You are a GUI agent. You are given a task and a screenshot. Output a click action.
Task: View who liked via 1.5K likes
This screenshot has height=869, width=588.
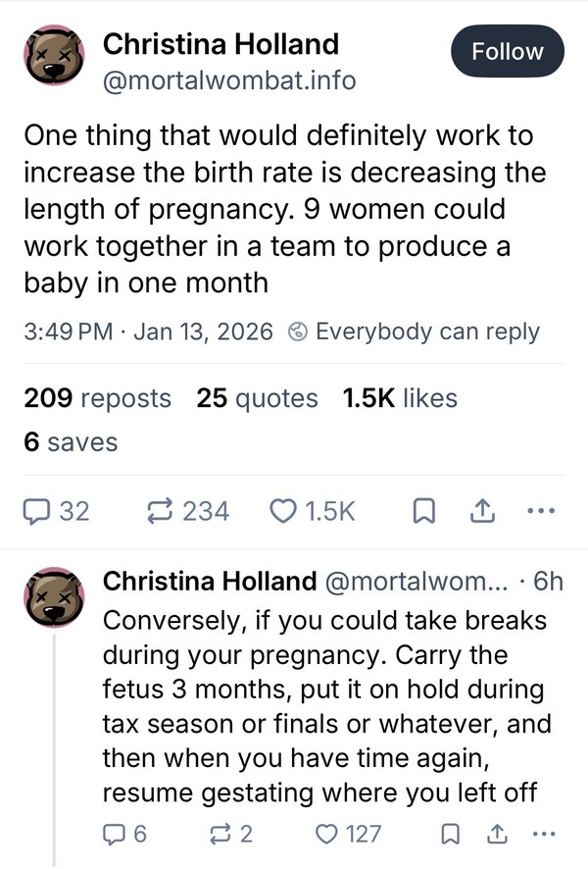point(400,398)
